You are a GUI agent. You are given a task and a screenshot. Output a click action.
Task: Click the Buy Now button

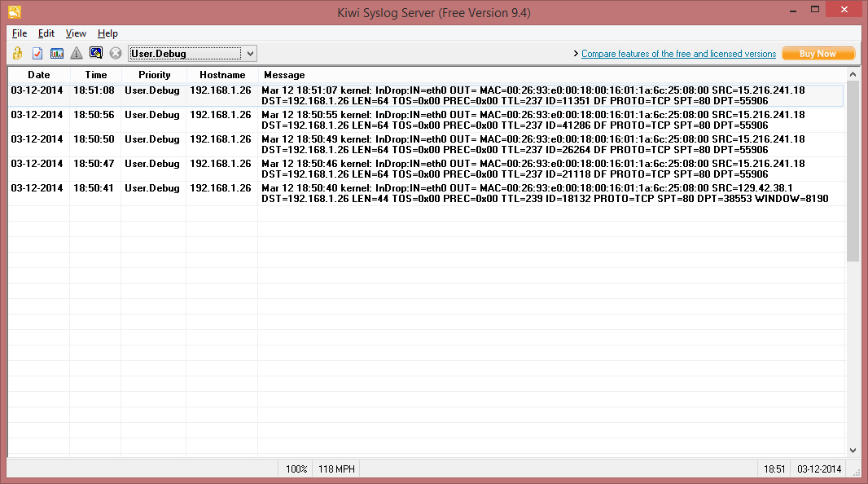click(818, 54)
